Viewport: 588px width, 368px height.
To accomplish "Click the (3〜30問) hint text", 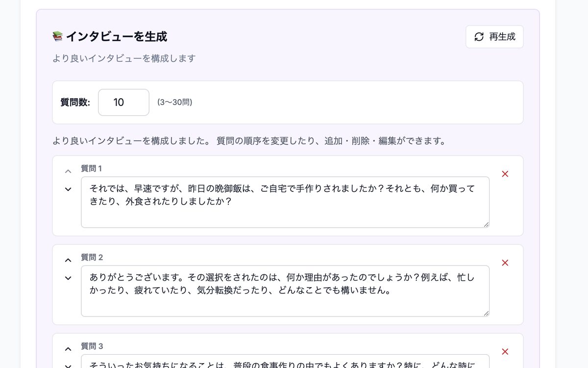I will click(174, 102).
